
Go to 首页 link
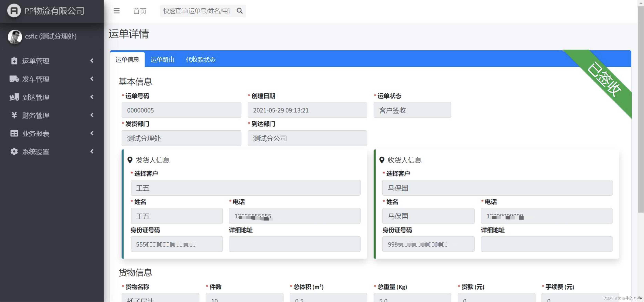[139, 11]
